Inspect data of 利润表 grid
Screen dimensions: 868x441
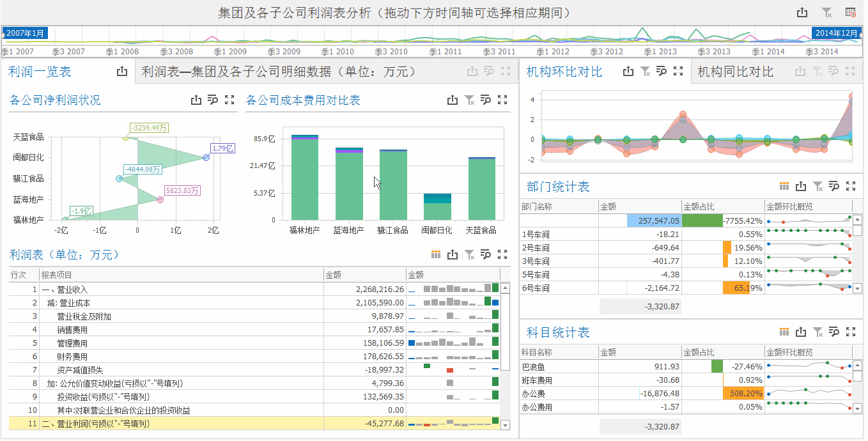point(486,254)
